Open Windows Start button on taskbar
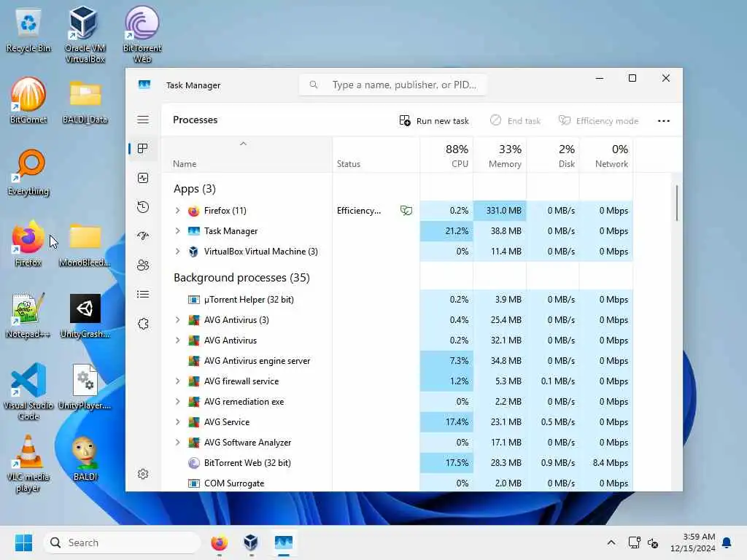This screenshot has width=747, height=560. coord(23,542)
